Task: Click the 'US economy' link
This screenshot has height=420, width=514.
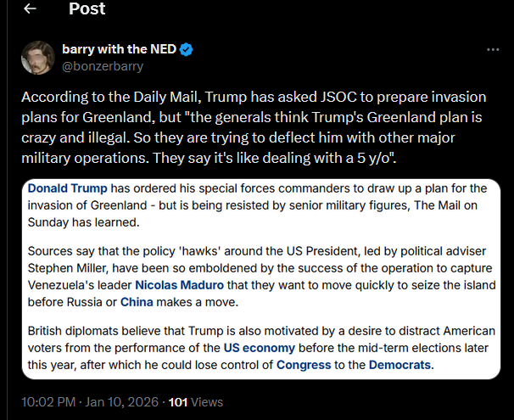Action: 260,349
